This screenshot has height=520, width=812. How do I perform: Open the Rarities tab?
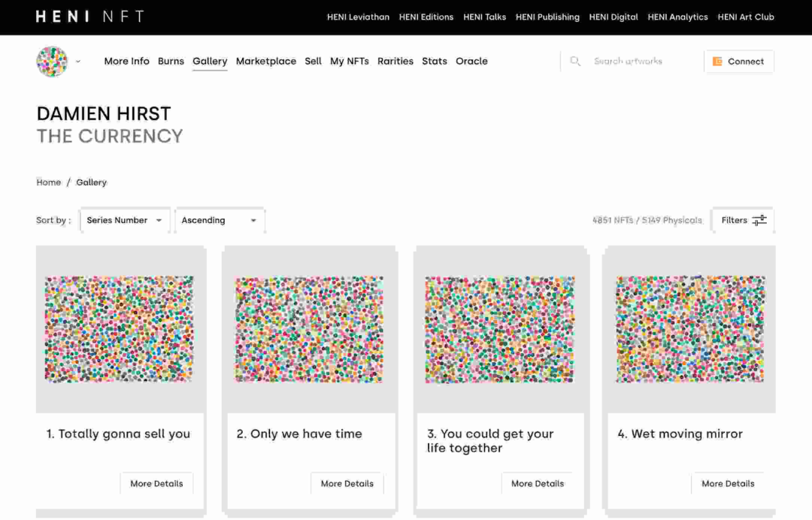[395, 61]
